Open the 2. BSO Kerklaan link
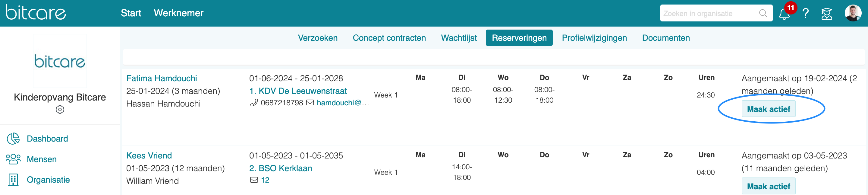The image size is (868, 195). point(280,168)
